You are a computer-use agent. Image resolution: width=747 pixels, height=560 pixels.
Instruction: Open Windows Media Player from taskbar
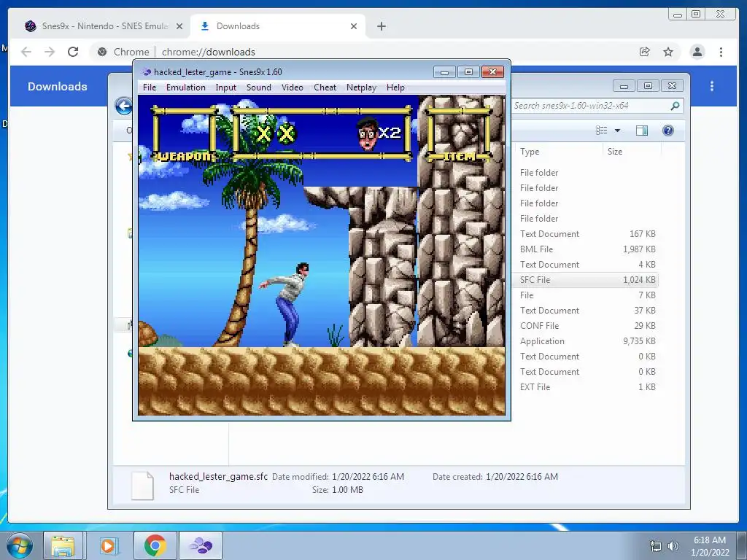(x=108, y=545)
